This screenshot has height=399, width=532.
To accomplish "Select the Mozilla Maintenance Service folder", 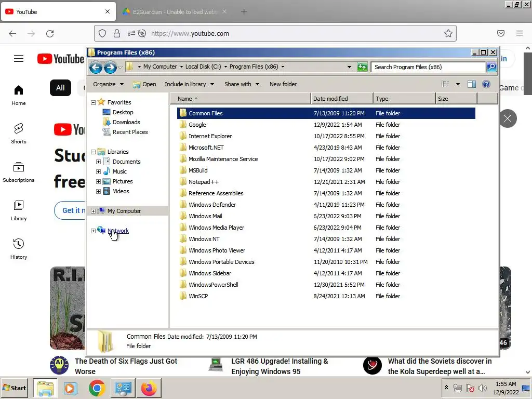I will coord(326,159).
